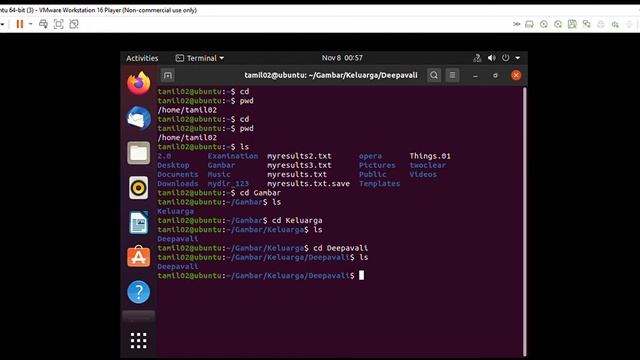This screenshot has height=360, width=640.
Task: Click the first '/home/tamil02' output line
Action: 187,110
